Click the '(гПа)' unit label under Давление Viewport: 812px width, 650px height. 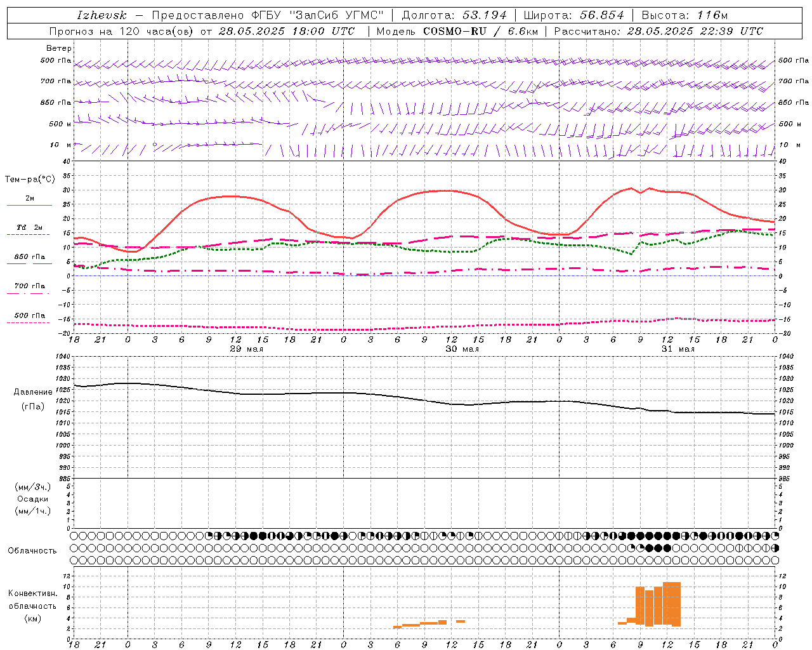(33, 407)
